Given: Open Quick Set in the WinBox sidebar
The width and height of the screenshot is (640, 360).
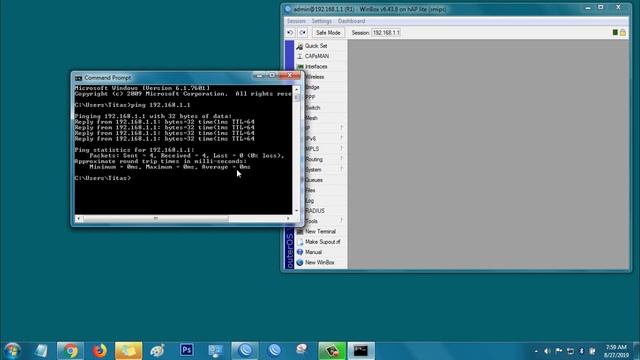Looking at the screenshot, I should pos(316,46).
